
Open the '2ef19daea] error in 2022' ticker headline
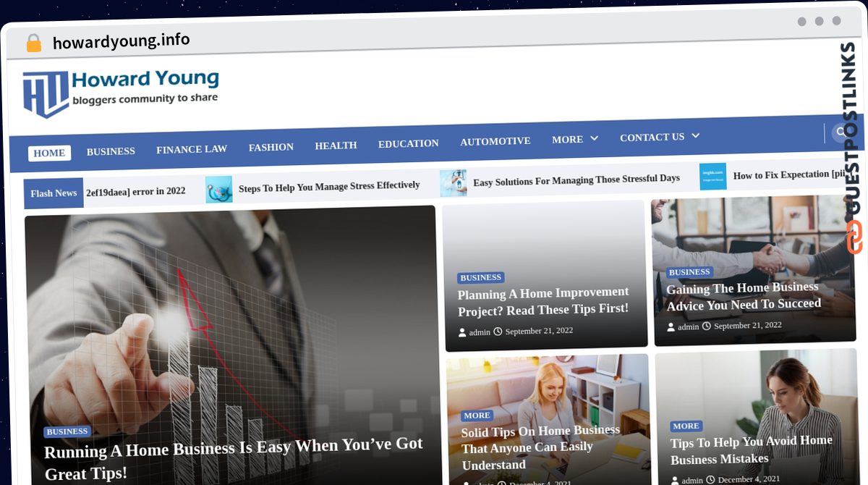coord(136,191)
